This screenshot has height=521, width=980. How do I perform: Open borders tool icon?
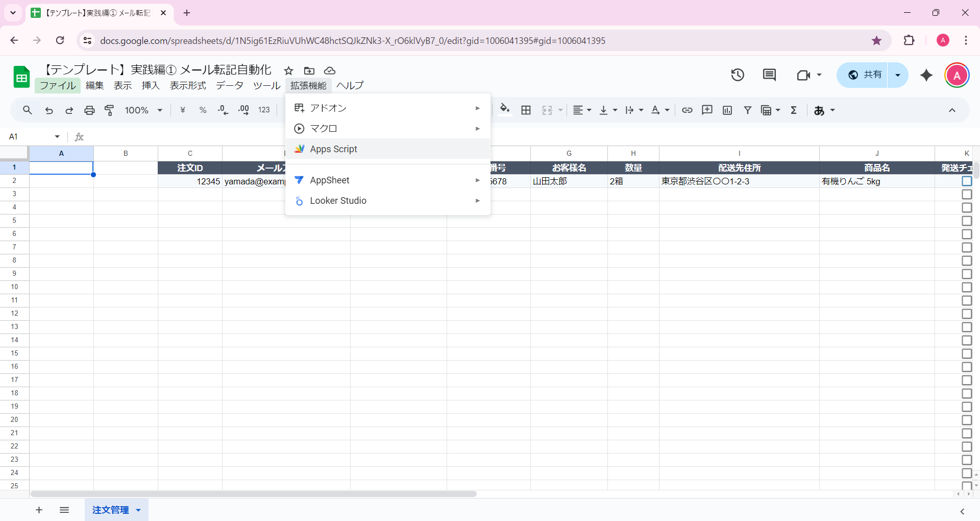pos(526,110)
